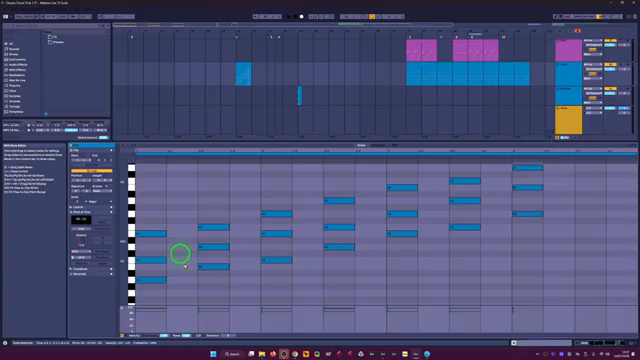Set the magenta track's monitor to Auto

[x=593, y=50]
